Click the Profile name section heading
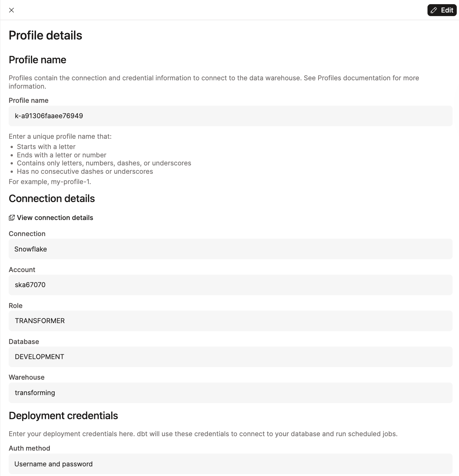 click(x=38, y=60)
